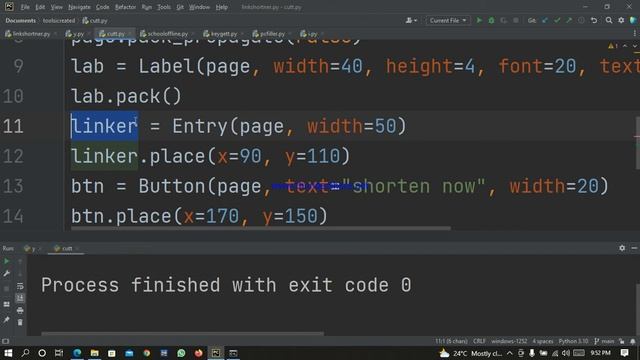The height and width of the screenshot is (360, 640).
Task: Hide the Run tool window
Action: point(634,248)
